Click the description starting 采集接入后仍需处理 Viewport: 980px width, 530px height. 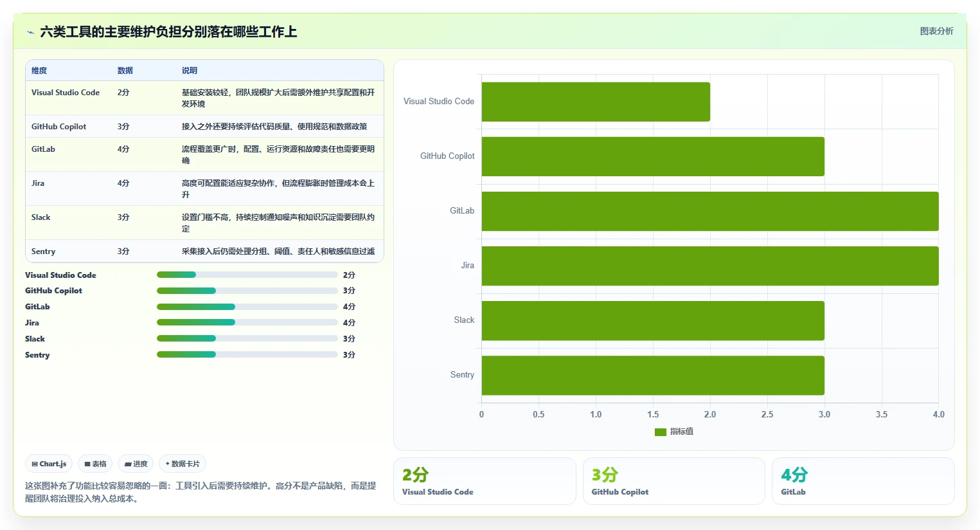tap(278, 251)
